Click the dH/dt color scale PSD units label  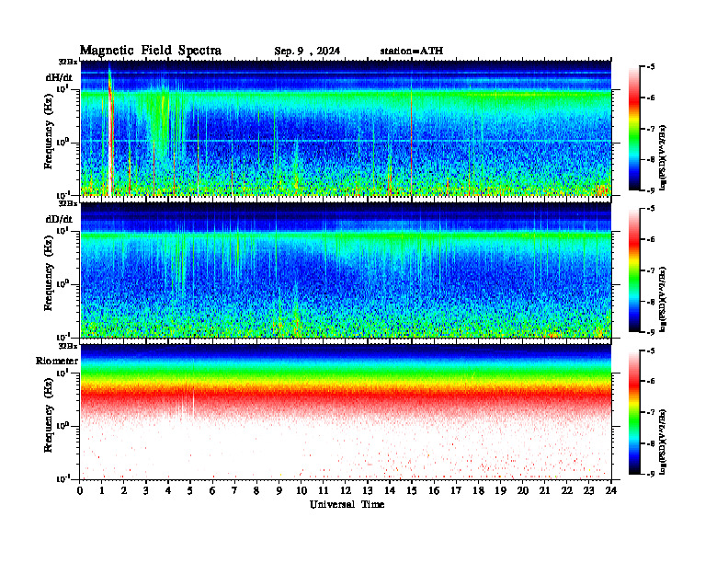663,157
